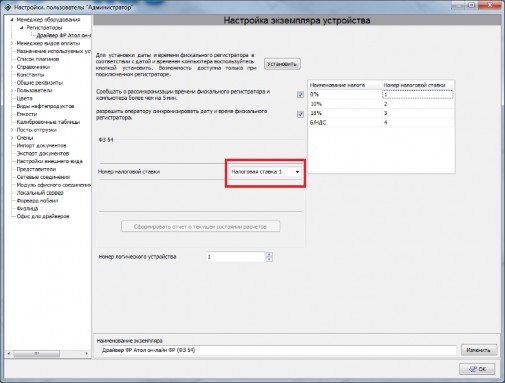
Task: Select Офис для драйверов in the tree
Action: [43, 216]
